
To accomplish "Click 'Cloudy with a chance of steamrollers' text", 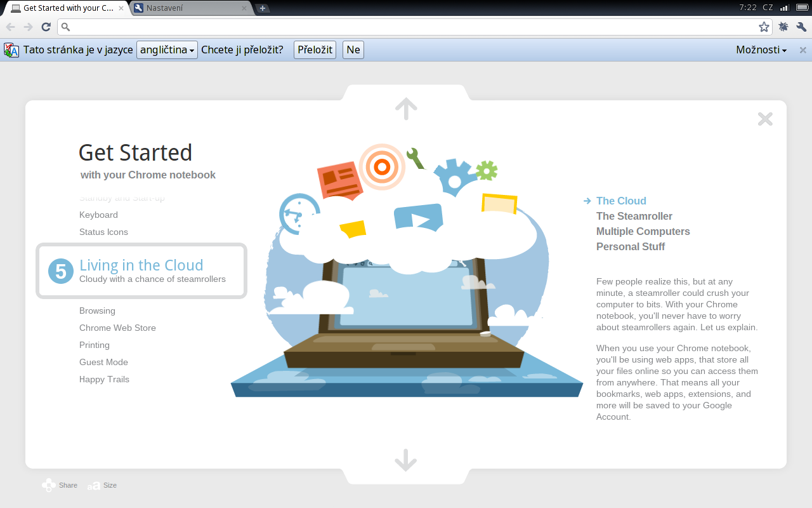I will click(152, 279).
